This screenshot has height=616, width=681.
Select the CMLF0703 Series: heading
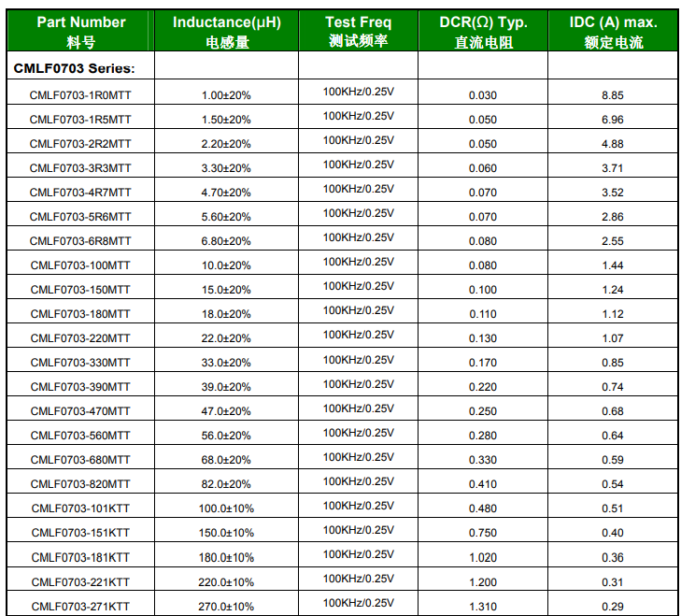(x=75, y=68)
